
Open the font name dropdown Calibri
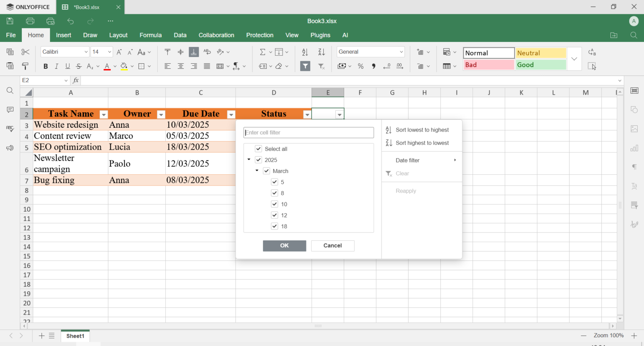click(x=65, y=52)
